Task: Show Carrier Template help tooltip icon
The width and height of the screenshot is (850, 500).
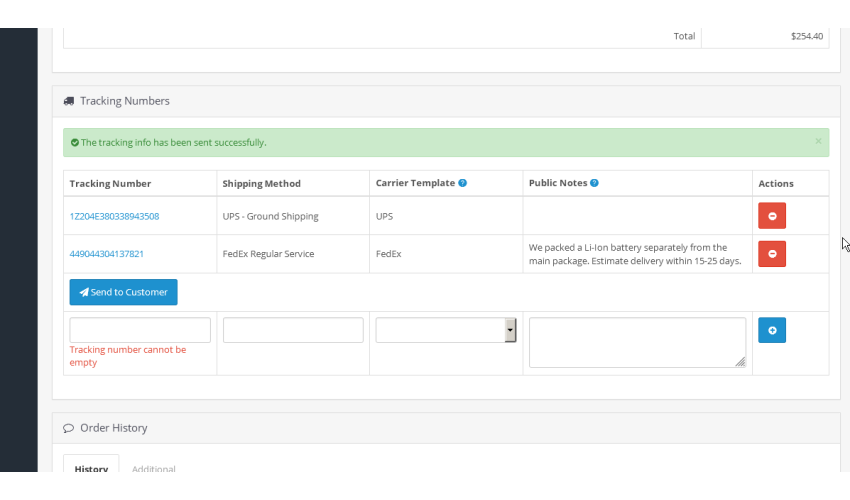Action: [462, 183]
